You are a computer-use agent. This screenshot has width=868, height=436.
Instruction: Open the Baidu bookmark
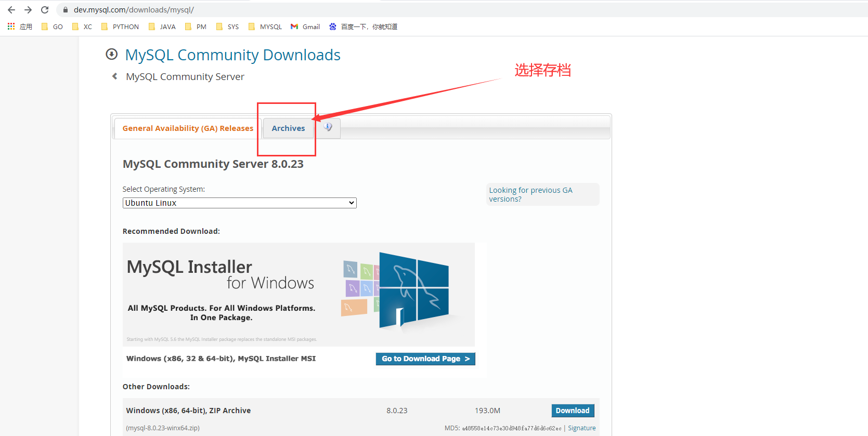tap(364, 27)
